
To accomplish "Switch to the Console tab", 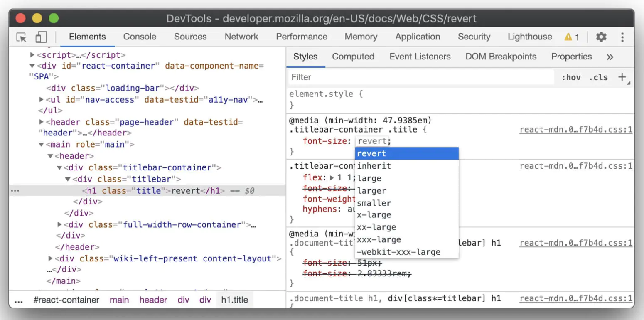I will click(140, 37).
